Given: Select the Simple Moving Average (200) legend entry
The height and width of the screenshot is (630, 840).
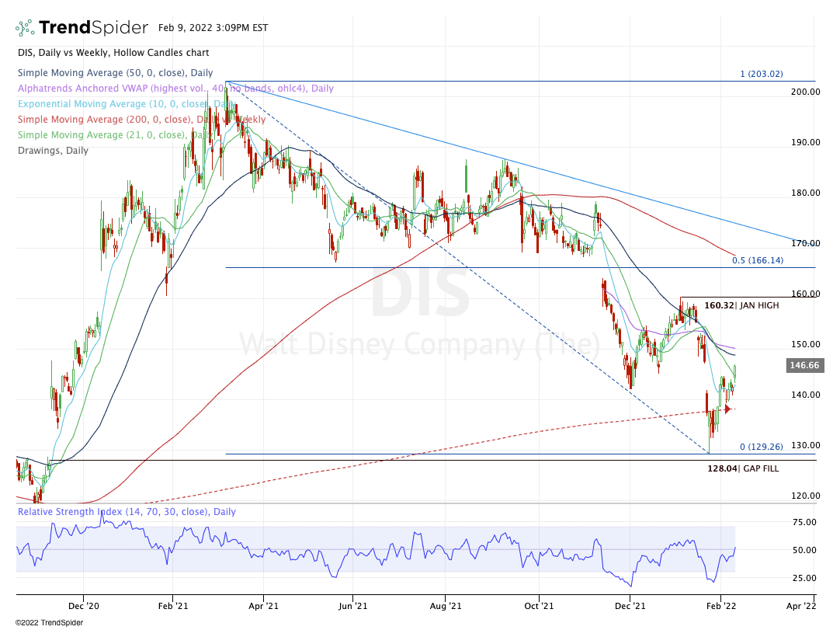Looking at the screenshot, I should [x=141, y=119].
